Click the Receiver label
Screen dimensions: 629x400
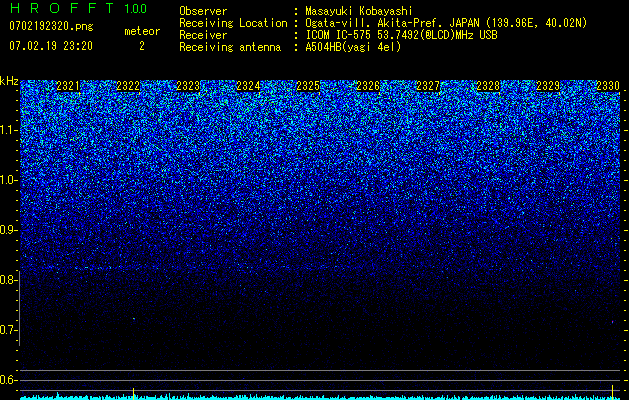[x=203, y=35]
